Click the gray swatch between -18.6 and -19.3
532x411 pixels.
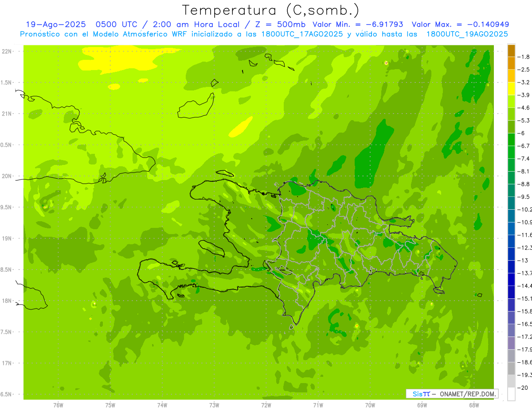tap(511, 368)
